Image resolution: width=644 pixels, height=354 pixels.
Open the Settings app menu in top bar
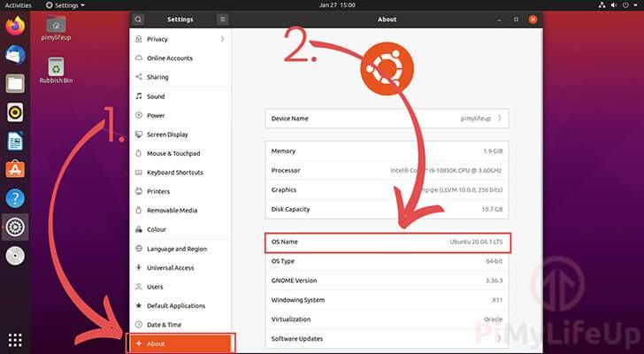(x=65, y=5)
